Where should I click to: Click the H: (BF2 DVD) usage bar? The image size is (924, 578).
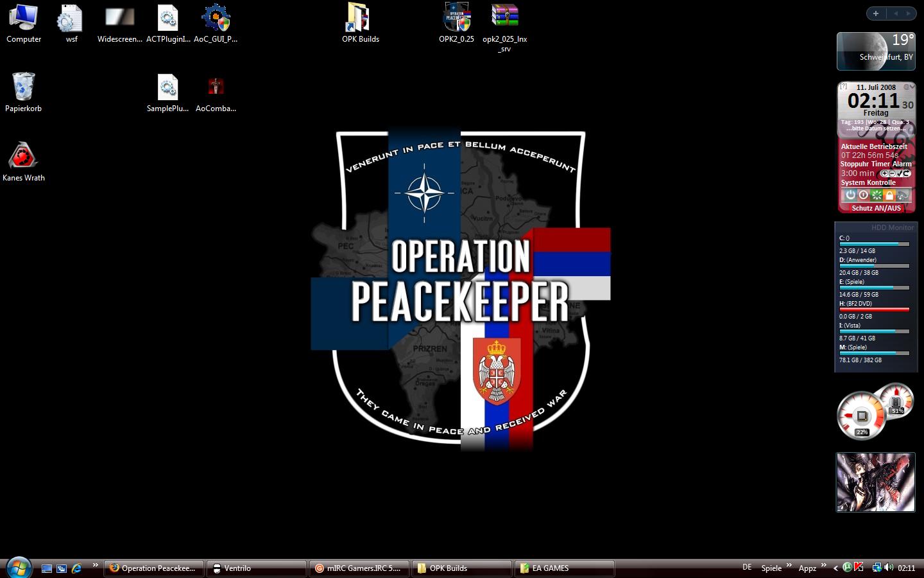874,310
